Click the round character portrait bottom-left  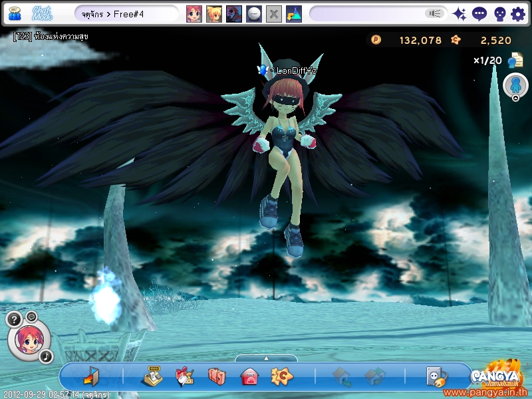pyautogui.click(x=29, y=340)
